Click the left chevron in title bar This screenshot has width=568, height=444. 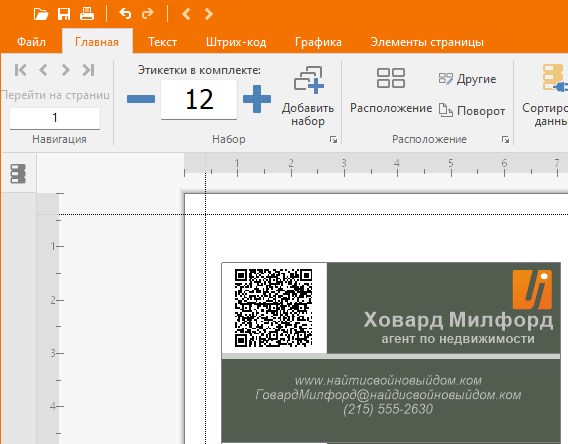click(186, 14)
